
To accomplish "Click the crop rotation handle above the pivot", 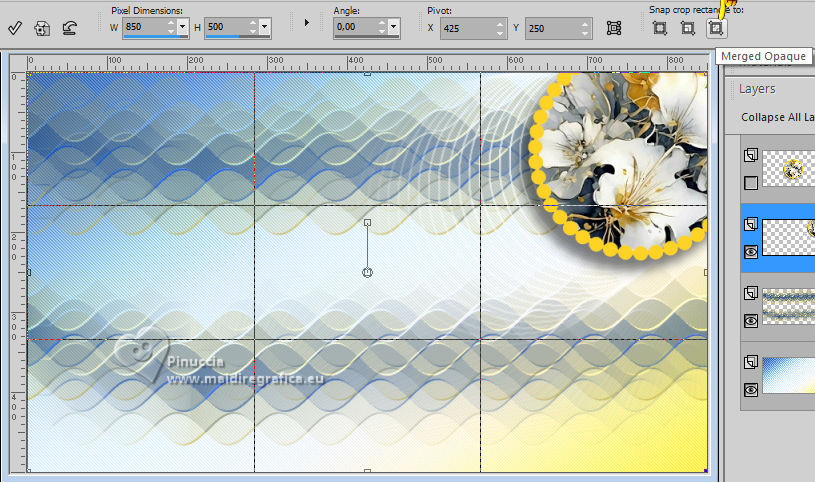I will tap(367, 223).
